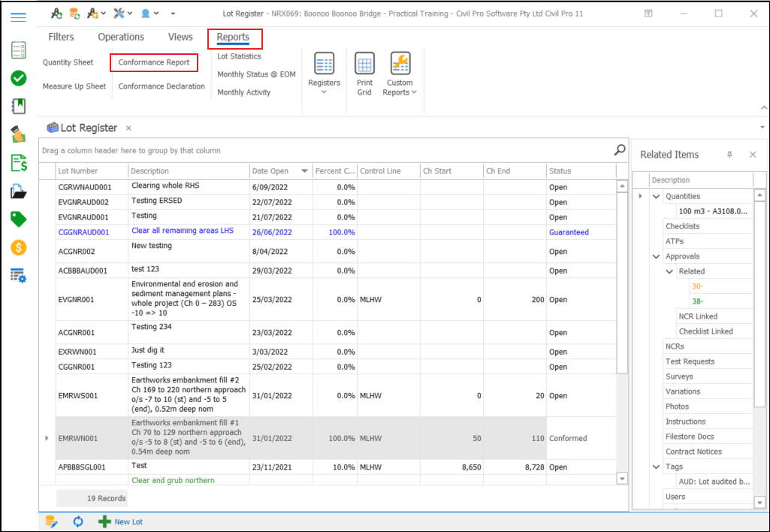770x532 pixels.
Task: Switch to the Reports ribbon tab
Action: [x=234, y=38]
